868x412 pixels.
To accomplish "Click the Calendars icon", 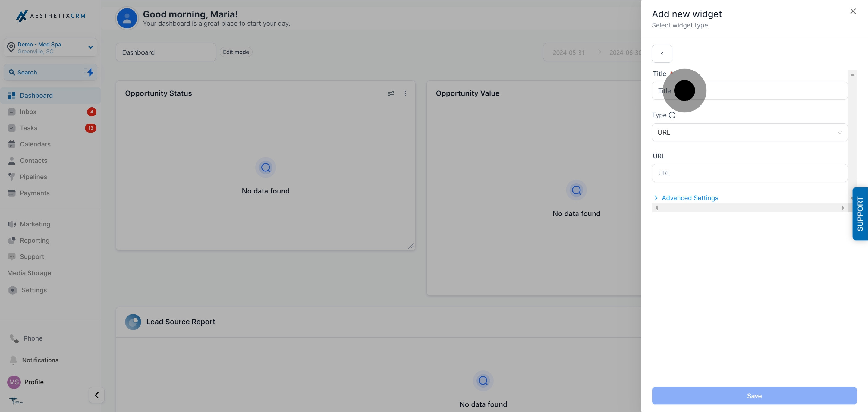I will (x=11, y=144).
